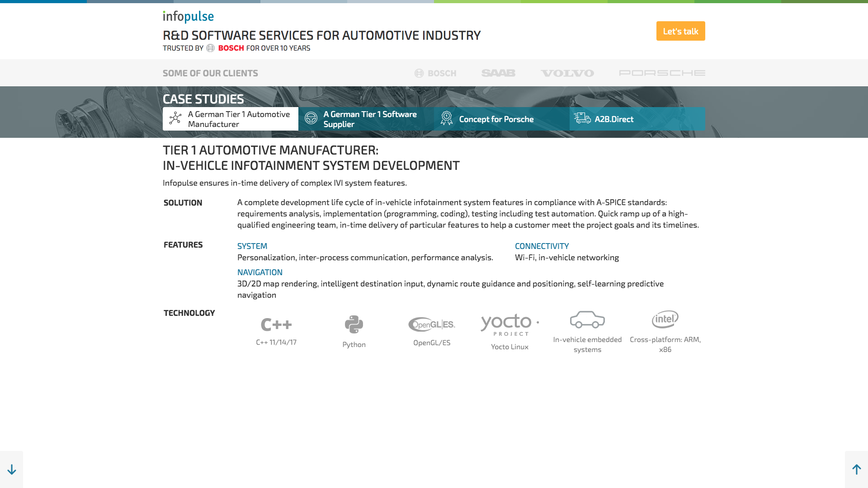Image resolution: width=868 pixels, height=488 pixels.
Task: Switch to the Concept for Porsche tab
Action: pos(502,119)
